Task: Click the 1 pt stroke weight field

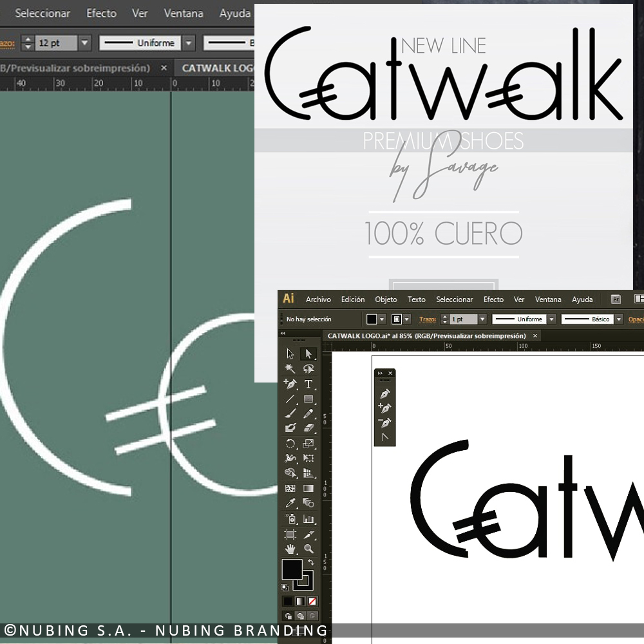Action: 464,319
